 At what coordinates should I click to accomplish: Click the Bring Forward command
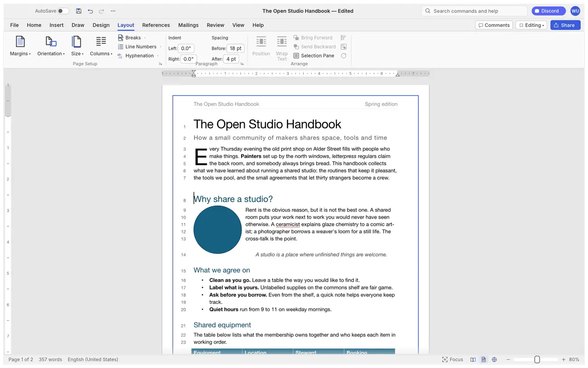(x=313, y=38)
